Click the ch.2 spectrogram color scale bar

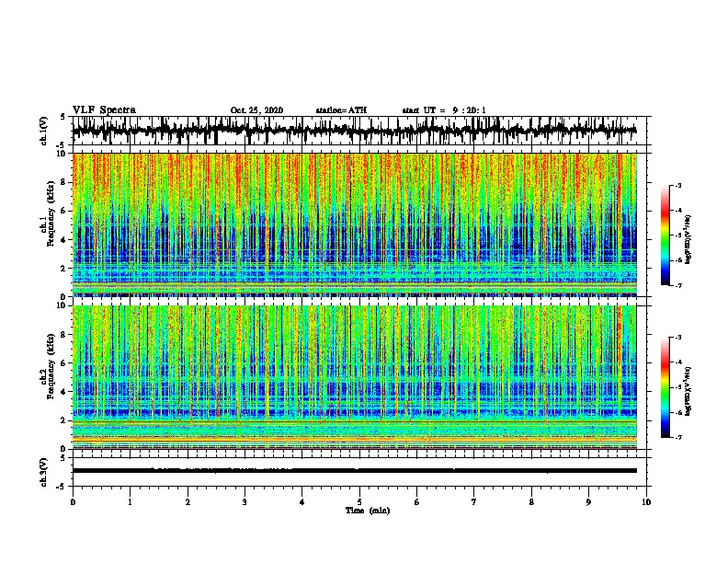pyautogui.click(x=665, y=387)
